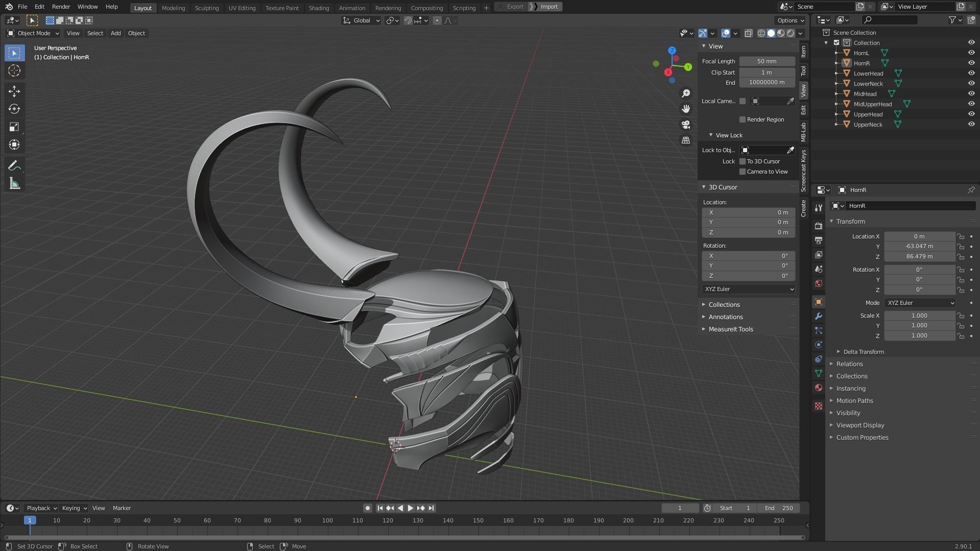The height and width of the screenshot is (551, 980).
Task: Select the MidUpperHead object in outliner
Action: click(x=872, y=104)
